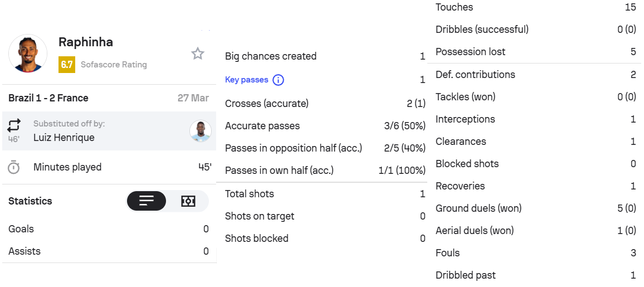This screenshot has width=644, height=287.
Task: Click the Possession lost row
Action: [x=535, y=52]
